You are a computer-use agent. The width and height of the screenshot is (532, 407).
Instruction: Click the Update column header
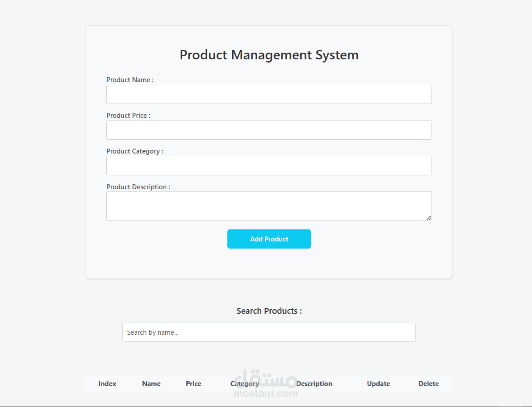click(x=378, y=383)
